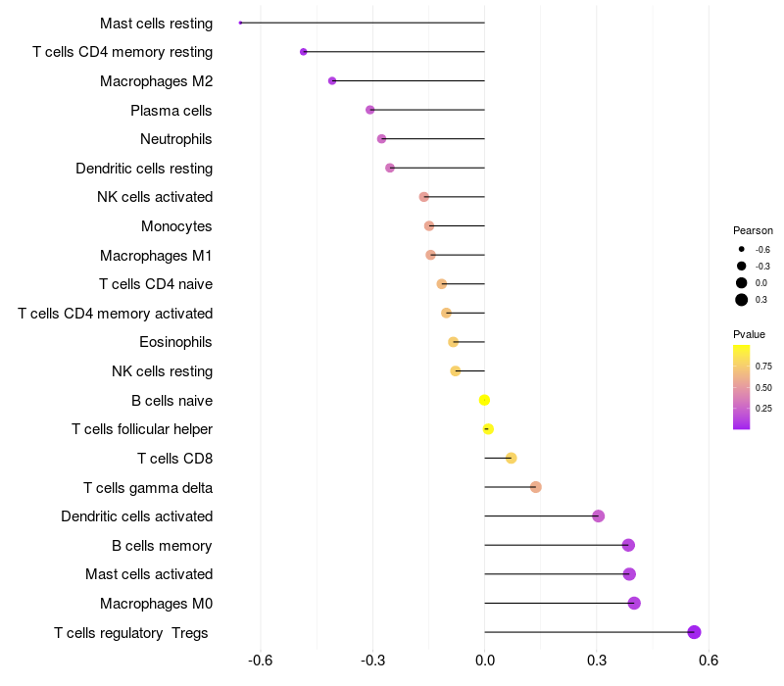The height and width of the screenshot is (686, 784).
Task: Select the T cells CD8 data point
Action: tap(511, 458)
